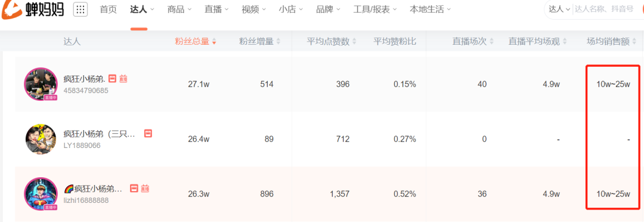Expand the 直播 navigation menu
This screenshot has width=644, height=222.
point(216,10)
